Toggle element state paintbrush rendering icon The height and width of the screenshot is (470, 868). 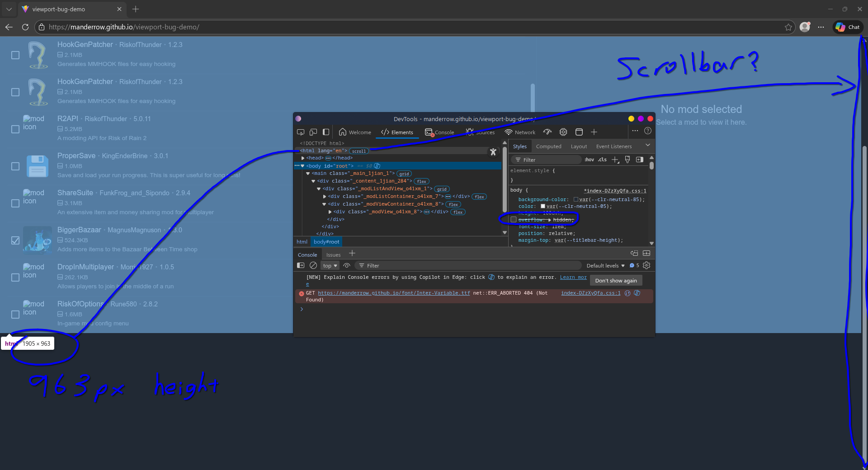pos(627,160)
